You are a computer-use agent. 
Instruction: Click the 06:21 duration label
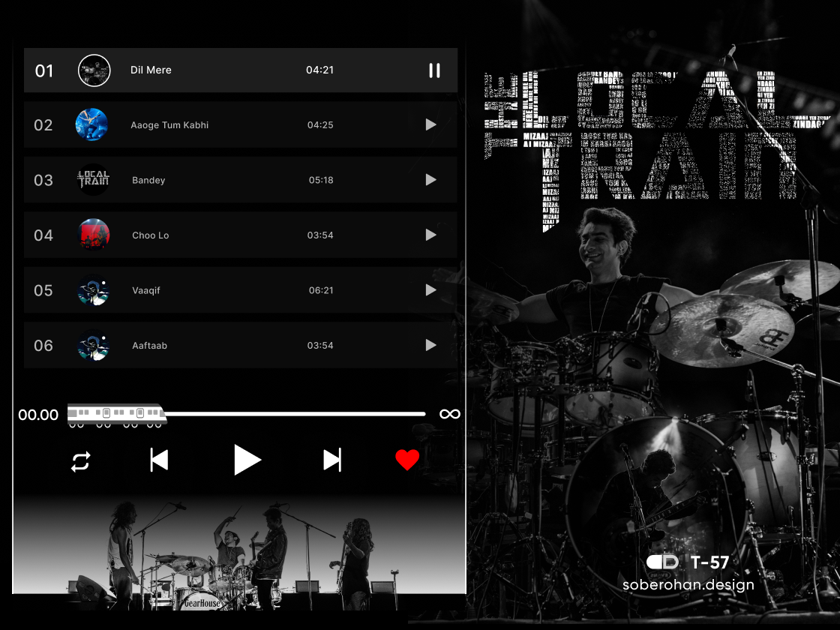point(321,290)
